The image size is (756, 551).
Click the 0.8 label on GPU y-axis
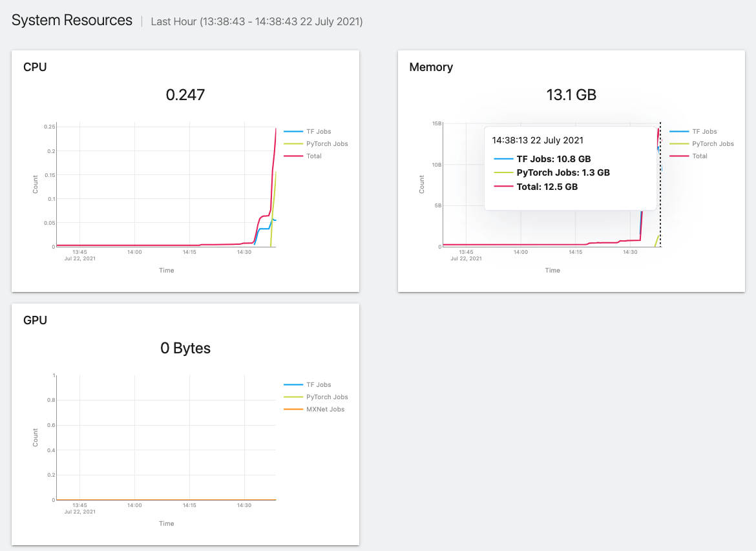click(51, 400)
